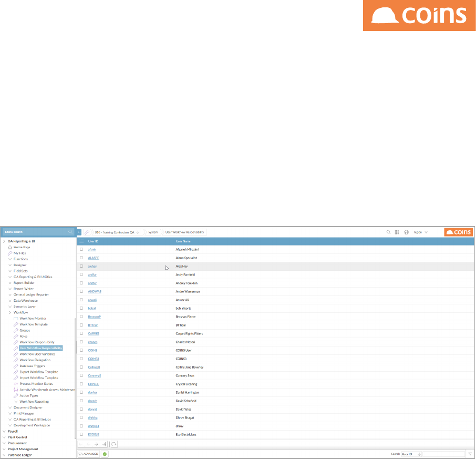This screenshot has width=476, height=459.
Task: Open the page search magnifier beside the grid icon
Action: click(x=388, y=232)
